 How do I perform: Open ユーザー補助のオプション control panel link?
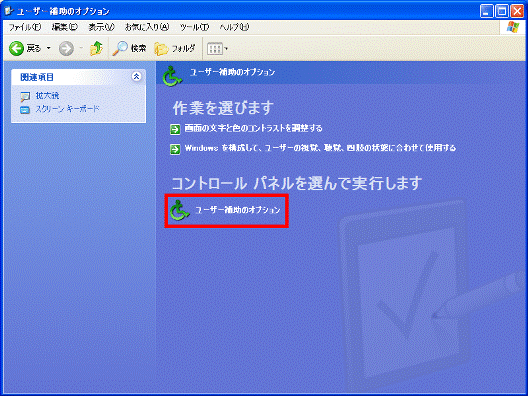click(238, 210)
